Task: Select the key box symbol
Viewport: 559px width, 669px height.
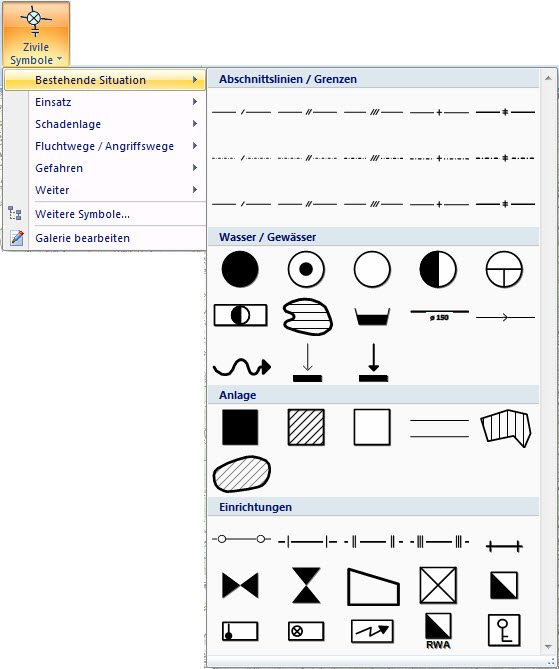Action: 504,631
